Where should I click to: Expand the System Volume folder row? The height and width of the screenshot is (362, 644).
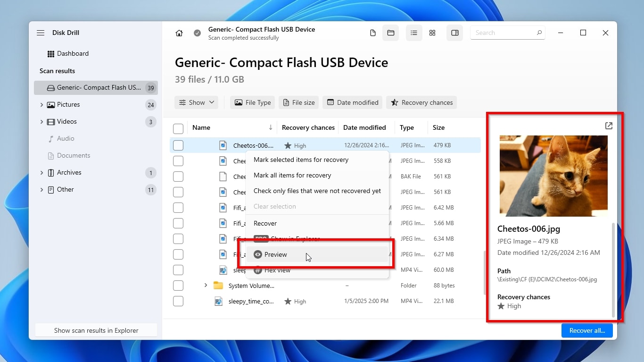click(206, 286)
